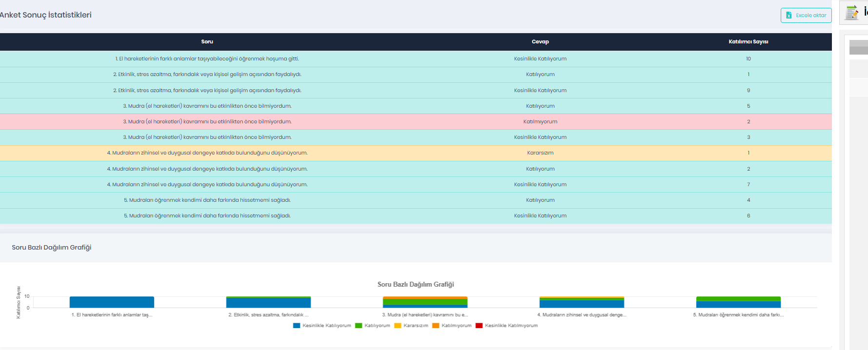Click the blue bar for question 1
This screenshot has height=350, width=868.
coord(112,302)
